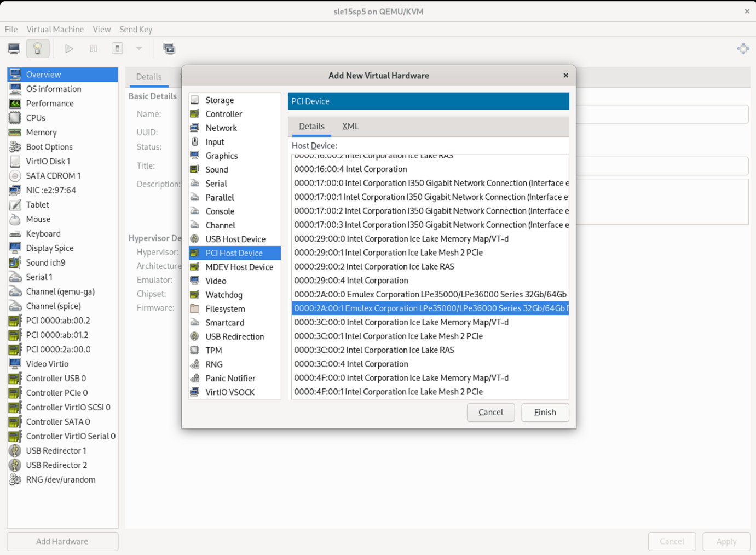This screenshot has width=756, height=555.
Task: Open the shutdown options dropdown arrow
Action: [139, 49]
